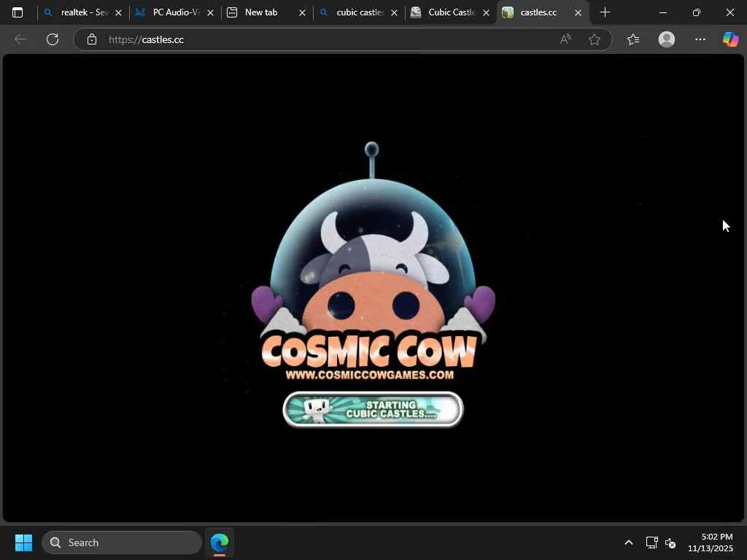Open the network status tray icon
Screen dimensions: 747x560
click(x=651, y=542)
